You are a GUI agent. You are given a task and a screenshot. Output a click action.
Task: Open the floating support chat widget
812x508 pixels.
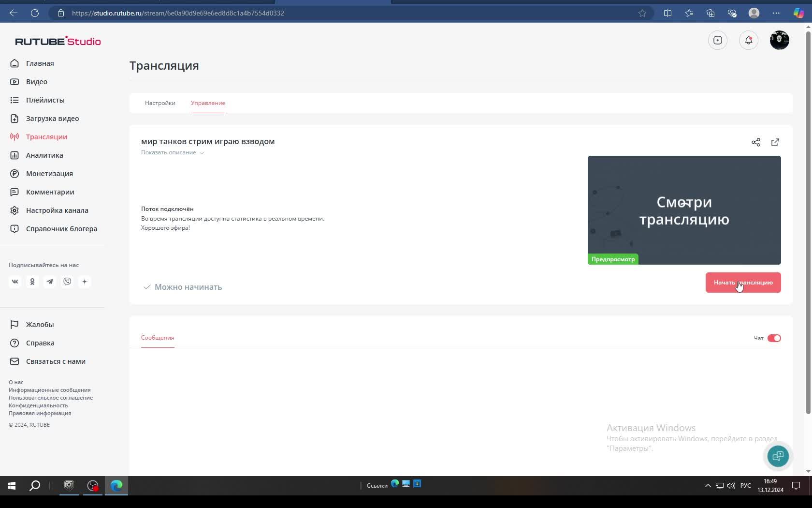[778, 456]
